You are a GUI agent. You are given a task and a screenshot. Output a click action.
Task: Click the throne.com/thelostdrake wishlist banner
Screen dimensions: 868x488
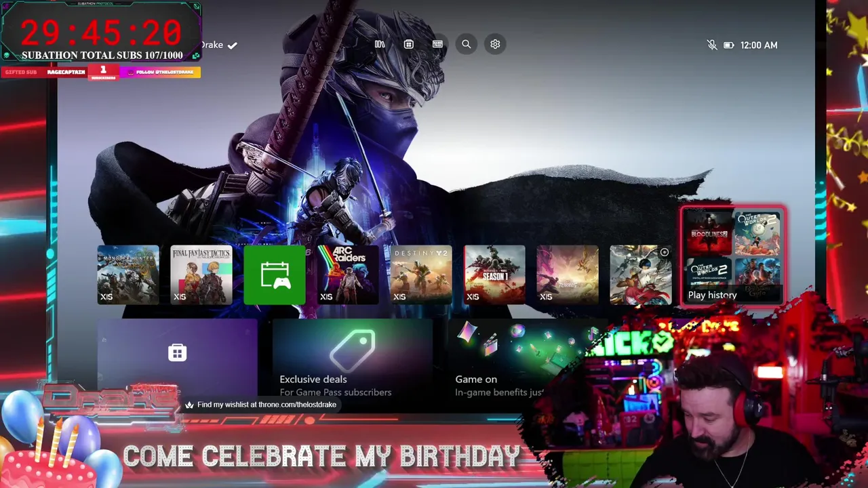click(261, 405)
